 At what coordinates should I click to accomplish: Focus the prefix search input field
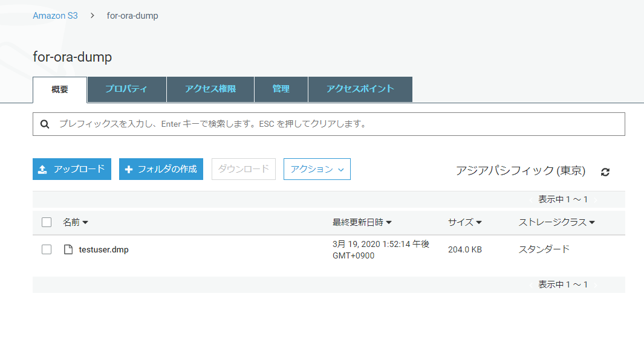(329, 124)
